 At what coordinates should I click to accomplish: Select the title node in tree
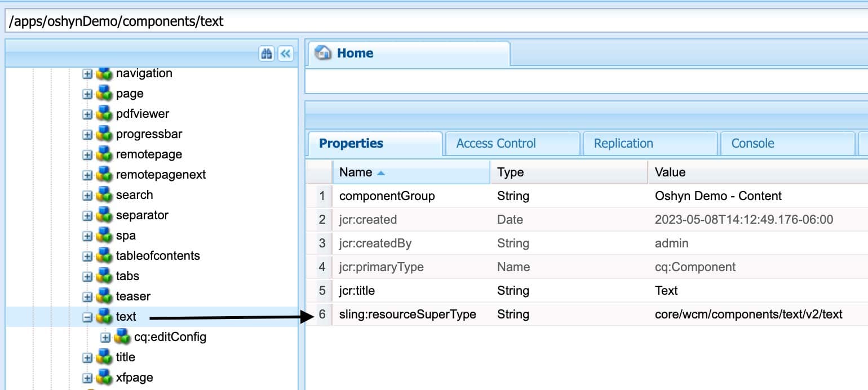pyautogui.click(x=125, y=357)
